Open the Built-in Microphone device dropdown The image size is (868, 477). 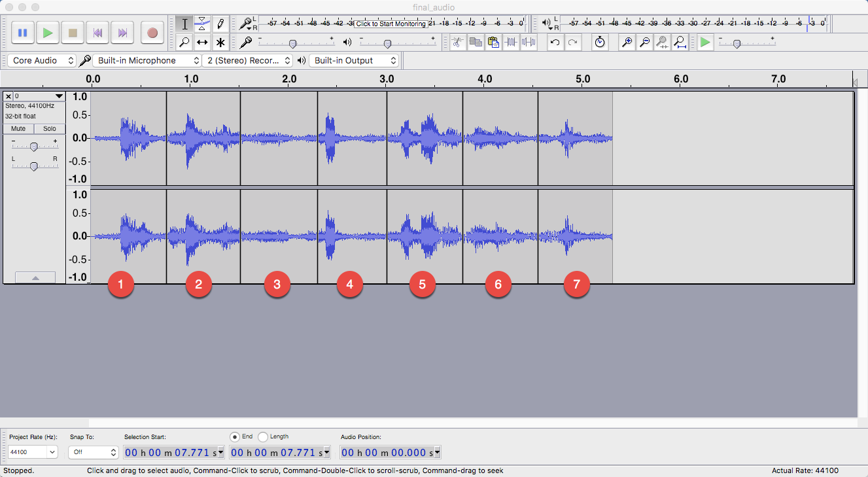click(147, 60)
